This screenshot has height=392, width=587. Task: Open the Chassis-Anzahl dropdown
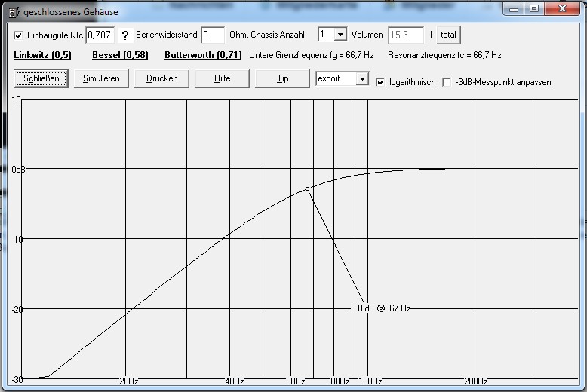tap(340, 35)
